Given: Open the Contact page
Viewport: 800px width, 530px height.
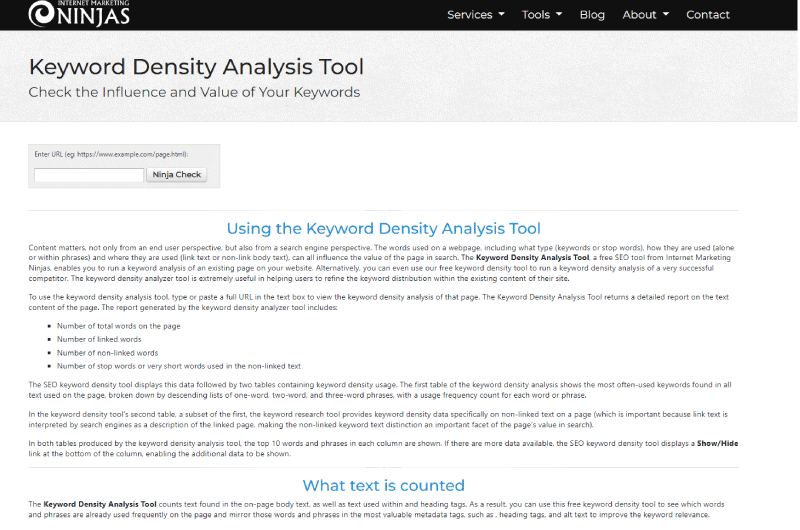Looking at the screenshot, I should 708,15.
